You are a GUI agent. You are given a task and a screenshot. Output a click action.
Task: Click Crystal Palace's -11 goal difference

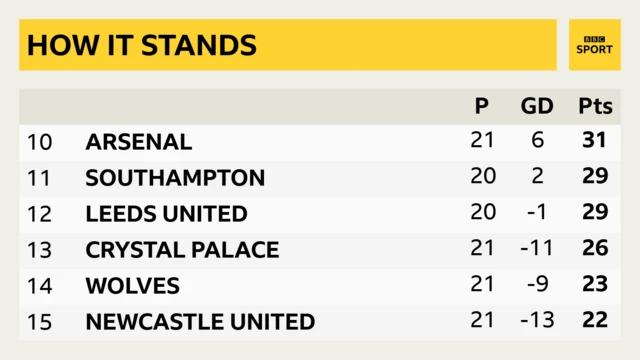(537, 248)
